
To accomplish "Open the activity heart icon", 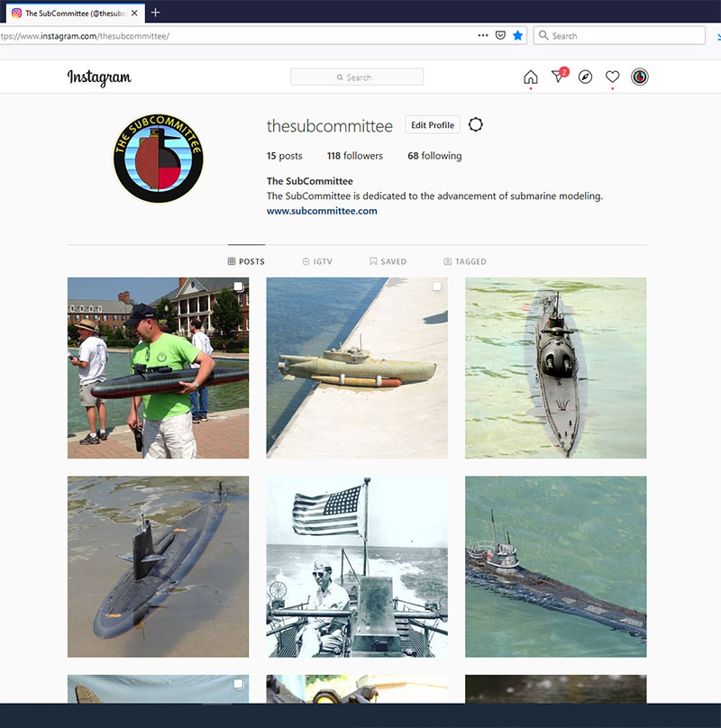I will [612, 77].
